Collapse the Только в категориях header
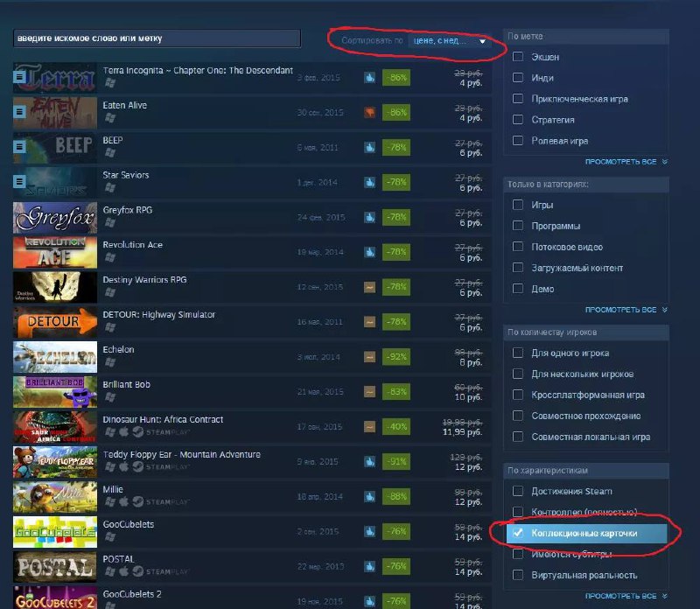 pos(586,184)
